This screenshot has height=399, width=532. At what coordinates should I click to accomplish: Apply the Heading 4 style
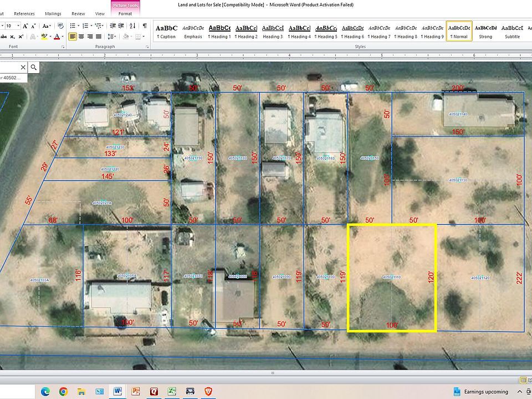point(299,32)
